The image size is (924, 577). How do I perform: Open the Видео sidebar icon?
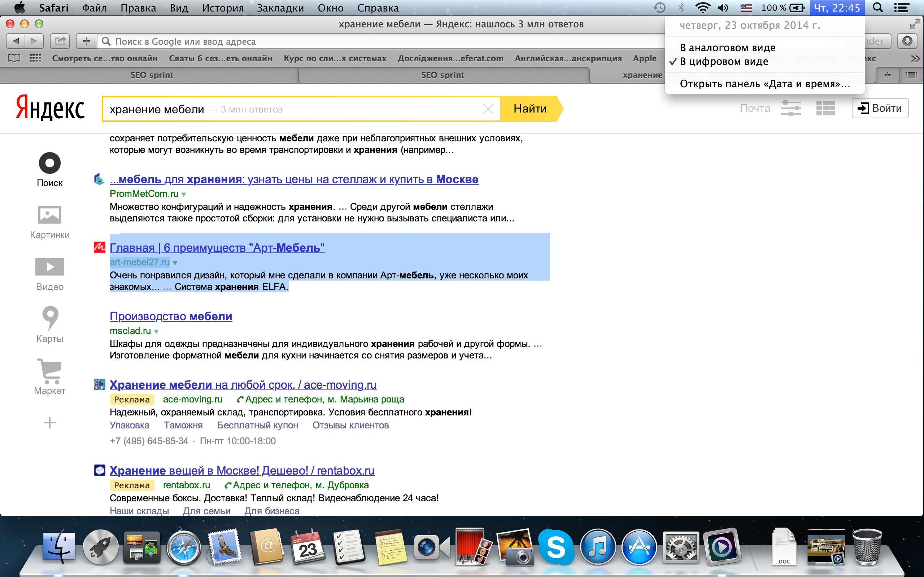click(x=50, y=267)
